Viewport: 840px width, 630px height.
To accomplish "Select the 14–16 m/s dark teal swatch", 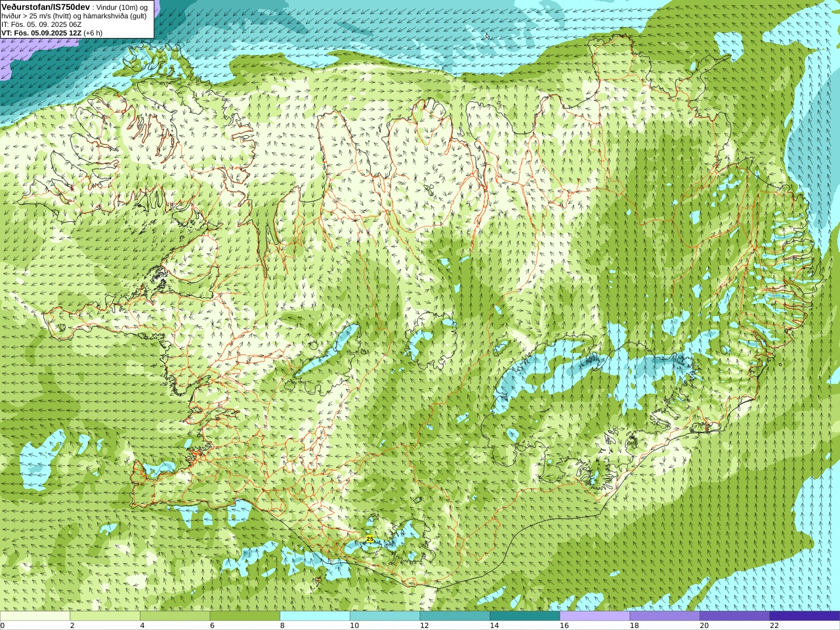I will [524, 616].
